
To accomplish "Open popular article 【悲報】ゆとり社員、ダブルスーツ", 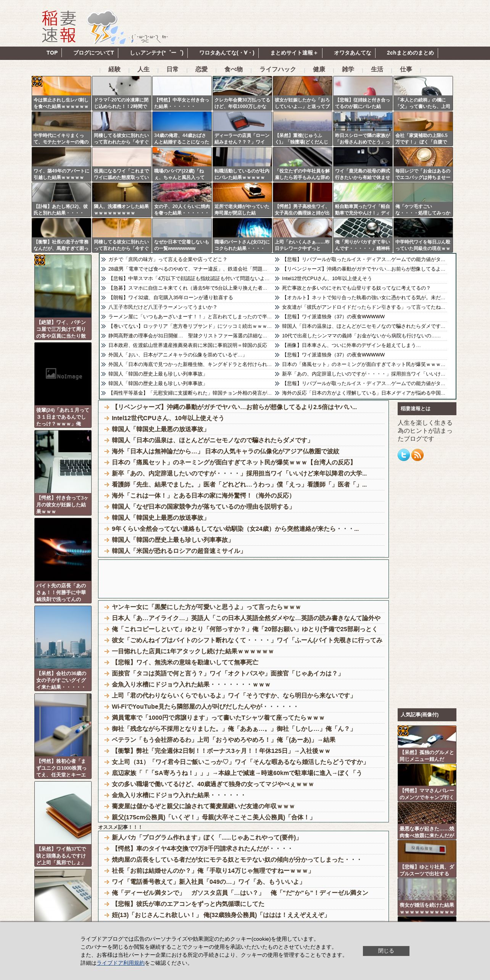I will [x=427, y=859].
